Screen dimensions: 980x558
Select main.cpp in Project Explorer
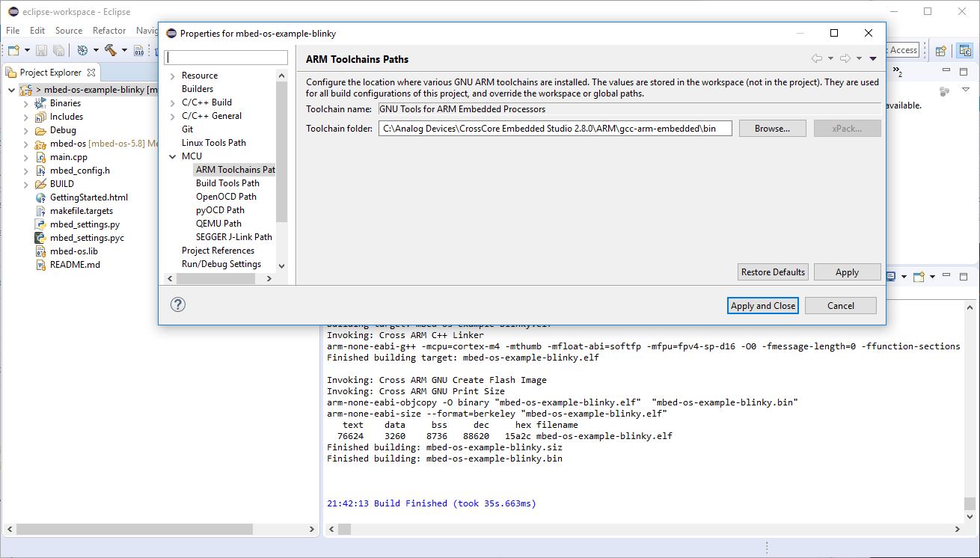click(x=69, y=157)
